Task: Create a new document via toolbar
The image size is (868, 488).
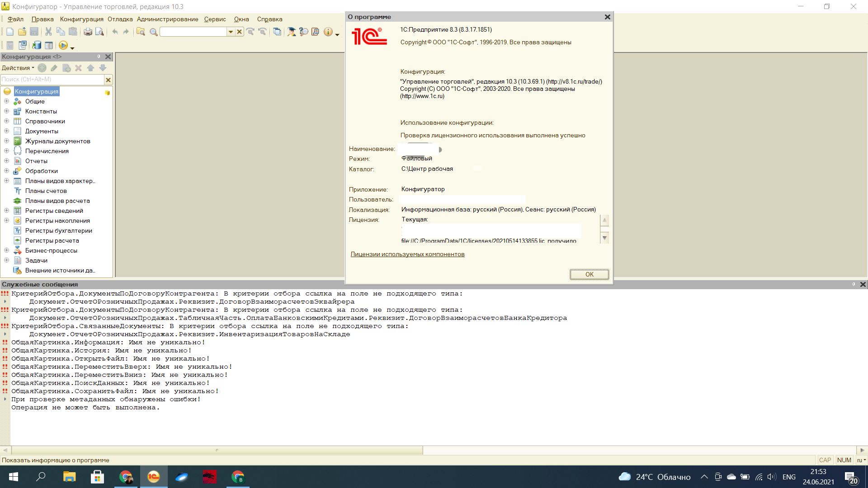Action: tap(10, 32)
